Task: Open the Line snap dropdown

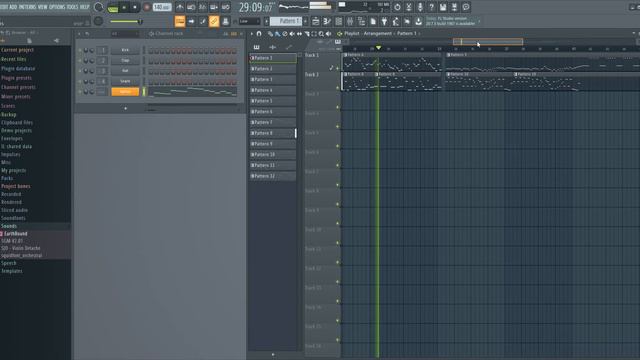Action: pos(250,21)
